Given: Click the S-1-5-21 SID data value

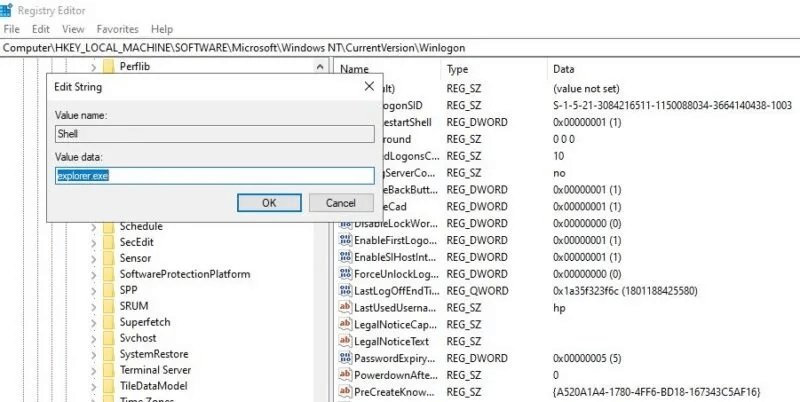Looking at the screenshot, I should click(x=672, y=106).
